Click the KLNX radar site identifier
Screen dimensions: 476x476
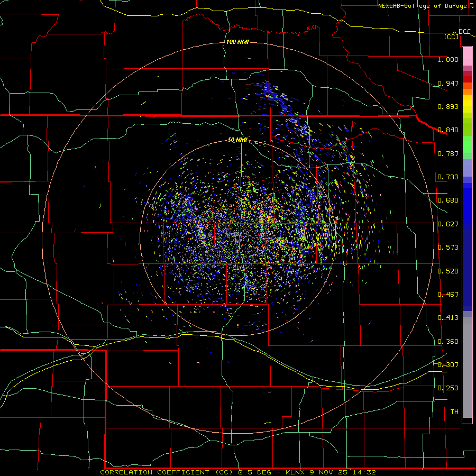[x=296, y=472]
